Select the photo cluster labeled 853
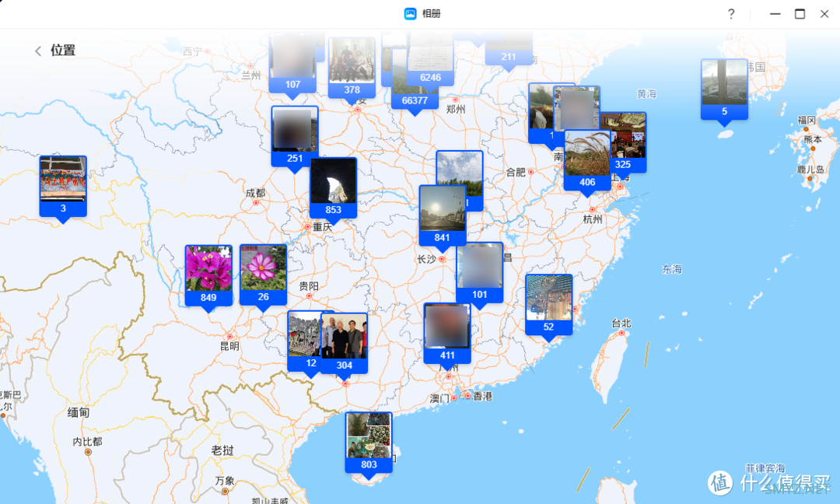 (x=334, y=185)
